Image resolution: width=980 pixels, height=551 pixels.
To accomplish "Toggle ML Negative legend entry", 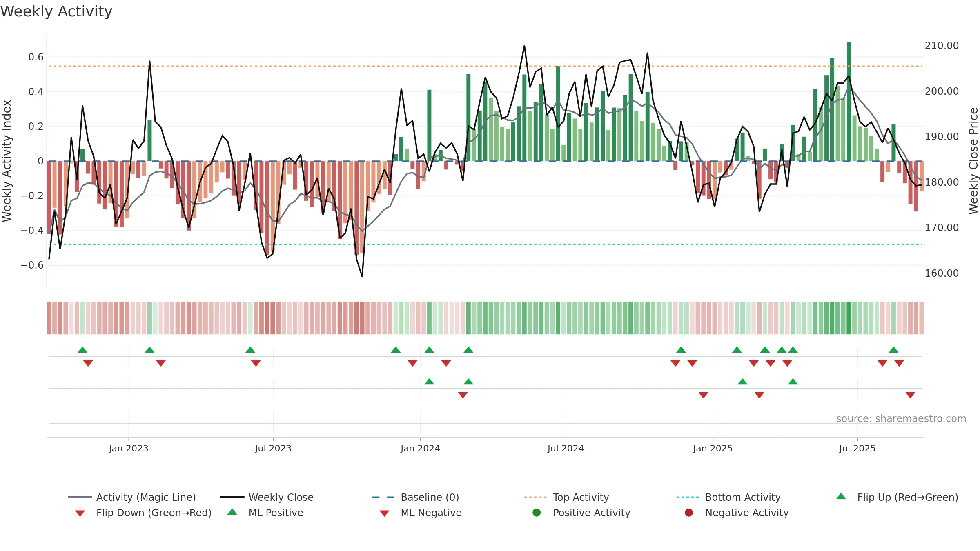I will click(x=421, y=513).
